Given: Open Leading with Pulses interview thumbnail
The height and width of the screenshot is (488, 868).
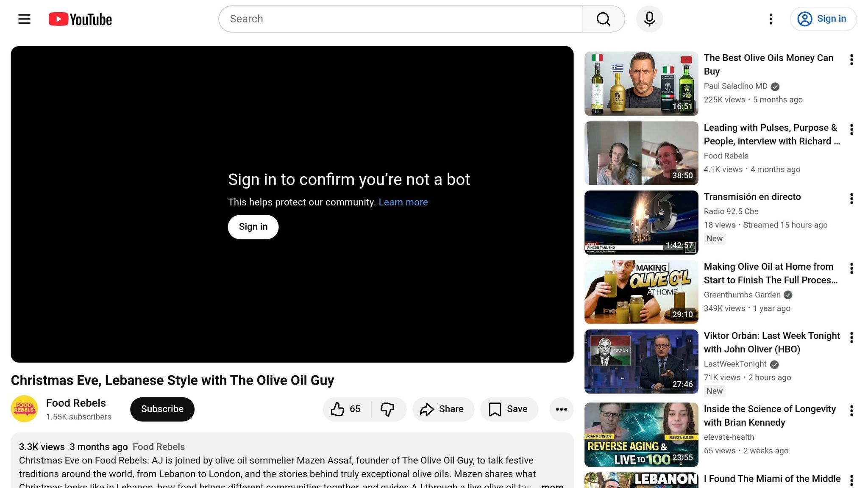Looking at the screenshot, I should [641, 153].
